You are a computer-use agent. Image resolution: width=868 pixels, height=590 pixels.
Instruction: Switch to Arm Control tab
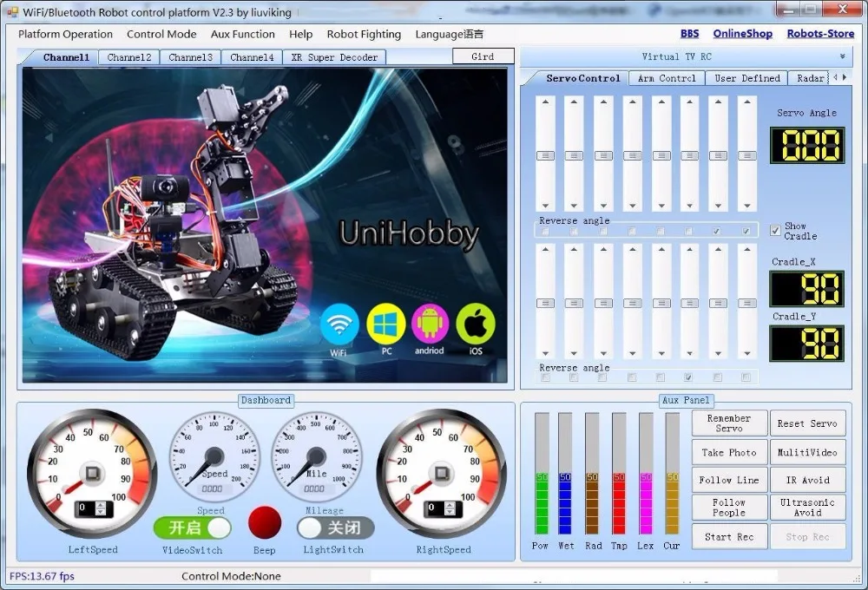click(667, 78)
